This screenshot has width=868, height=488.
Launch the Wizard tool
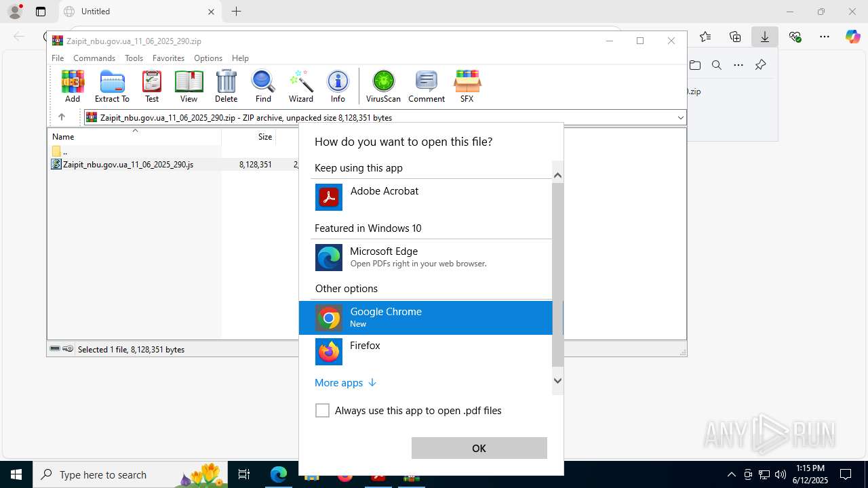coord(301,86)
